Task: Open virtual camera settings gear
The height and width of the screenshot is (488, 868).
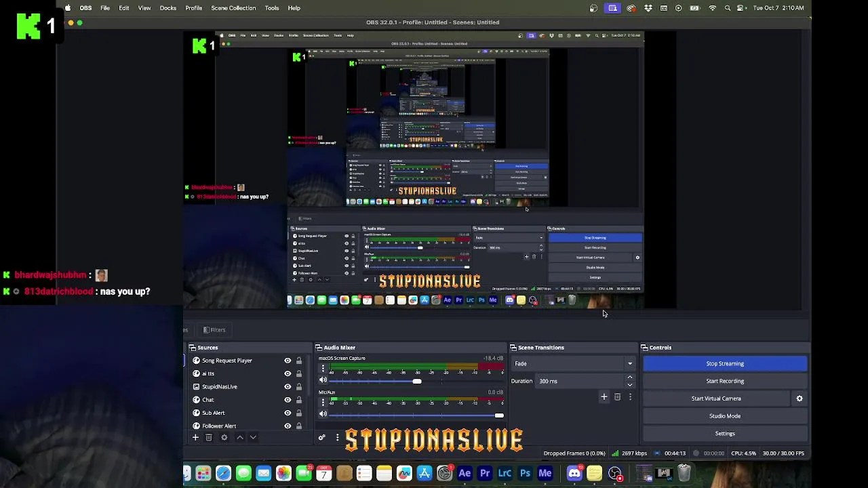Action: click(x=800, y=399)
